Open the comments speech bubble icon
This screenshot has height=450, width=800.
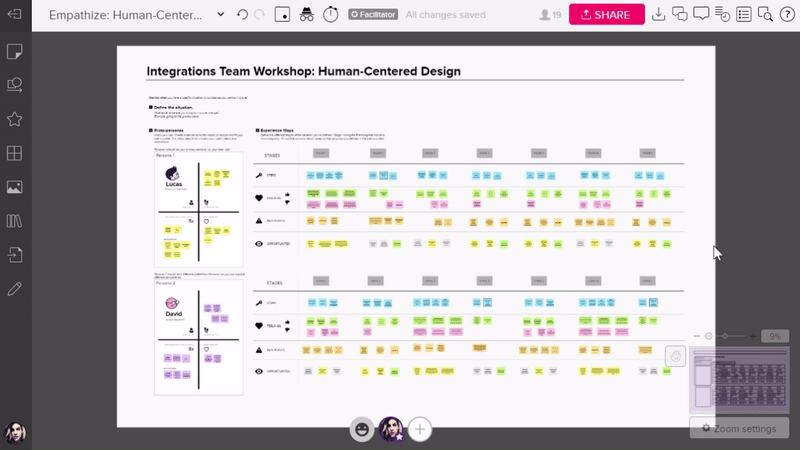coord(701,14)
